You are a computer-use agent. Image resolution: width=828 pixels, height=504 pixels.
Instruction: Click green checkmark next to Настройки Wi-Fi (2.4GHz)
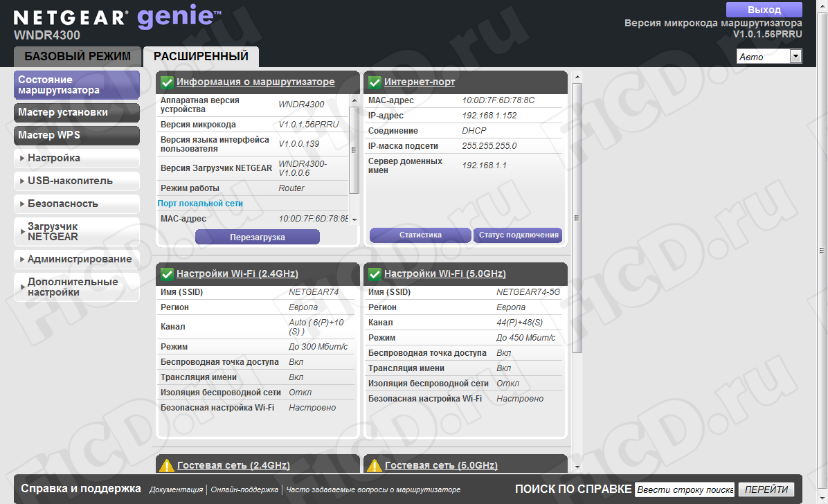coord(167,274)
